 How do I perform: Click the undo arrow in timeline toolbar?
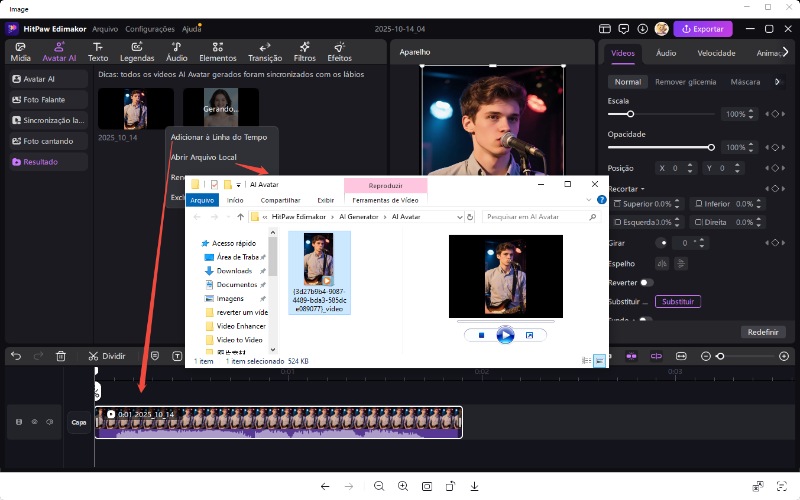(15, 356)
